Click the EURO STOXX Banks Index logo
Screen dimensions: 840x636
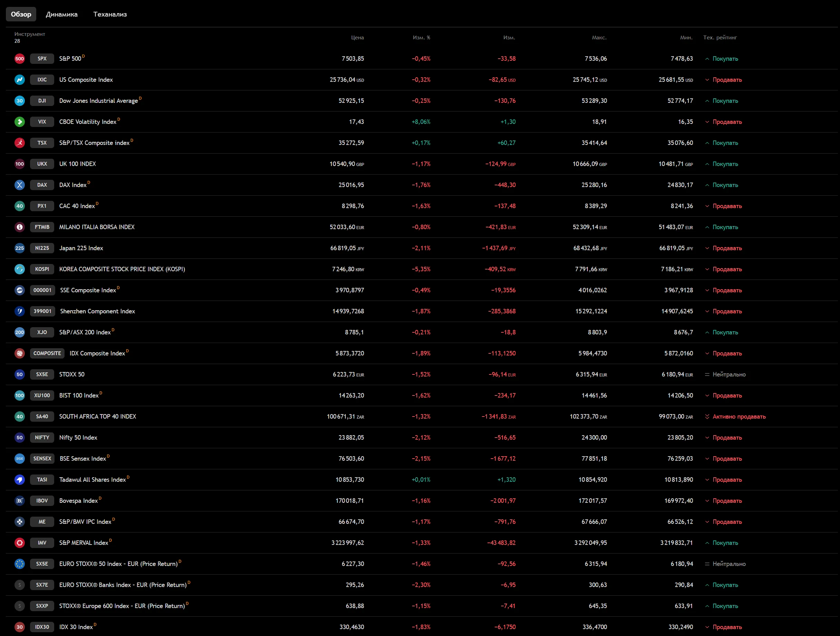pos(19,585)
